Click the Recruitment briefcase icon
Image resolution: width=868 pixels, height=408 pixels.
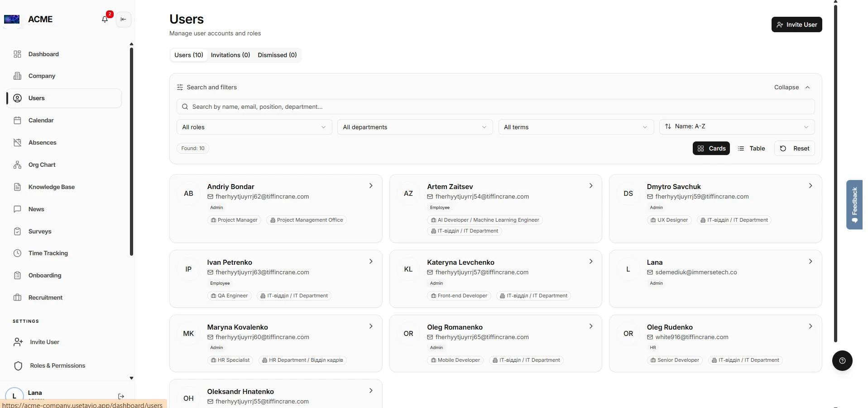tap(17, 297)
